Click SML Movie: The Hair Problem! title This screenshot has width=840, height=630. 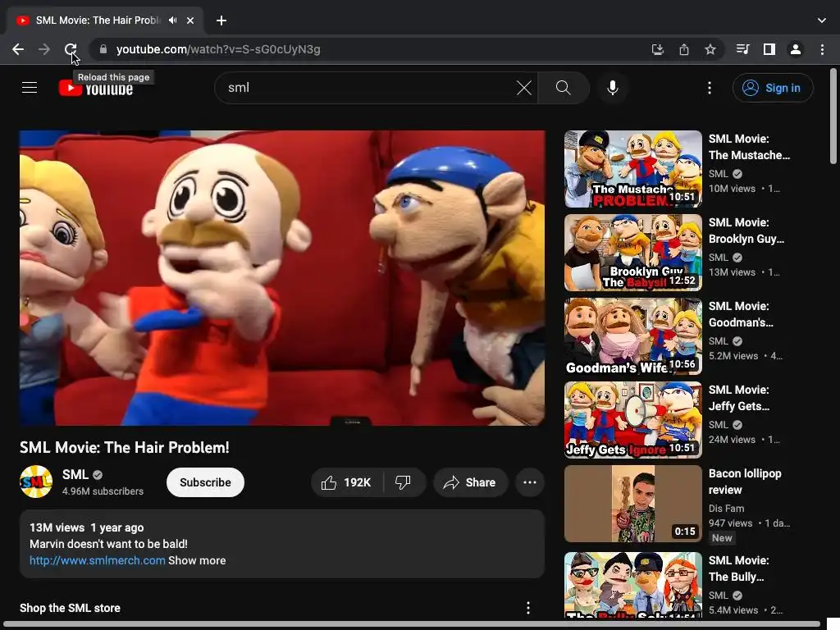125,447
